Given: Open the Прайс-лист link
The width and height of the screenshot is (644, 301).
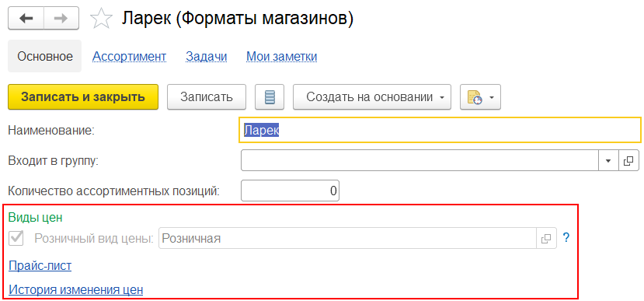Looking at the screenshot, I should tap(40, 266).
